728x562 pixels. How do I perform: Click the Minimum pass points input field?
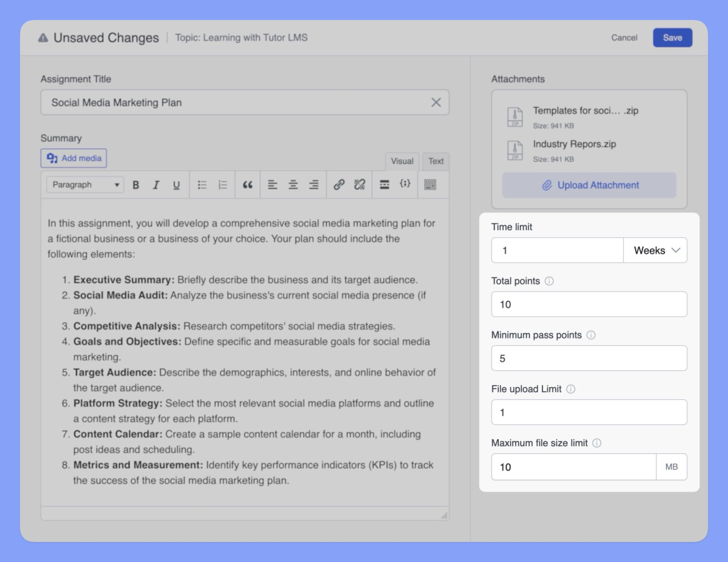pyautogui.click(x=589, y=358)
